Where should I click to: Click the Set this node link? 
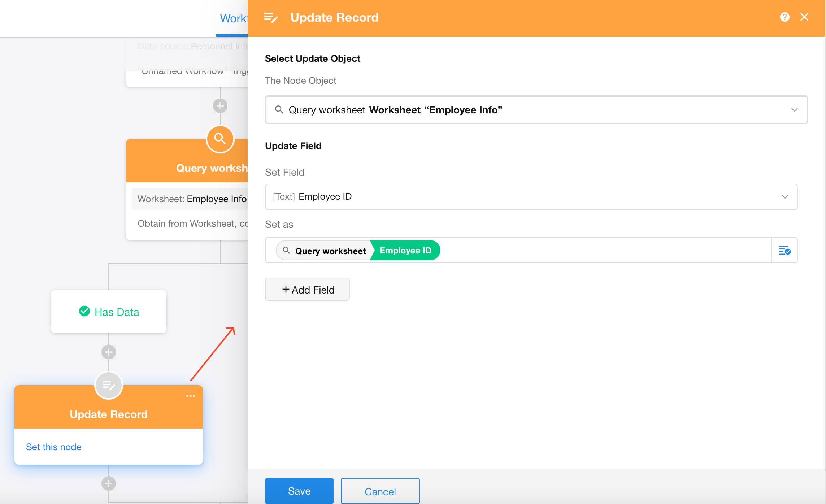[54, 447]
